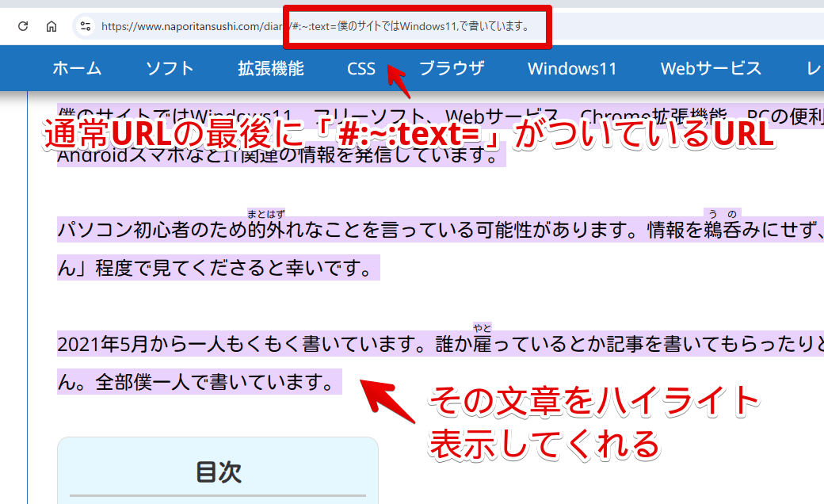Click the line Androidスマホなど IT関連の情報
Image resolution: width=824 pixels, height=504 pixels.
pos(281,155)
